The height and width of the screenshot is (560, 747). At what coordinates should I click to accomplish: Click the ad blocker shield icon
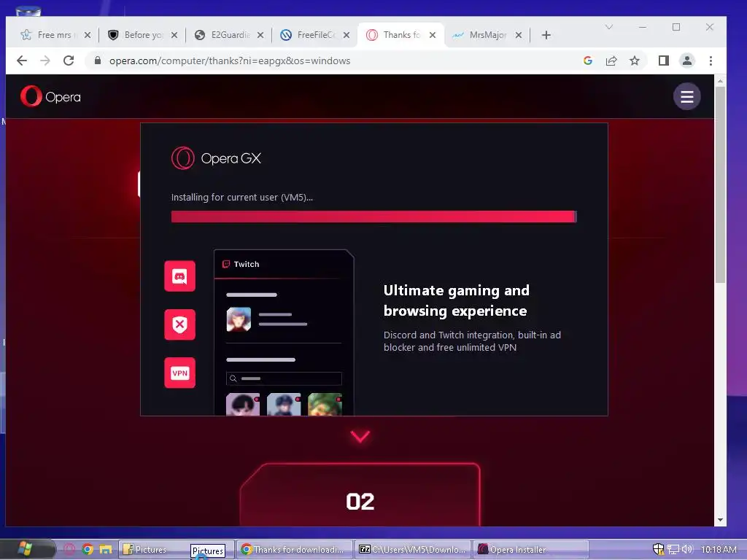click(x=179, y=324)
